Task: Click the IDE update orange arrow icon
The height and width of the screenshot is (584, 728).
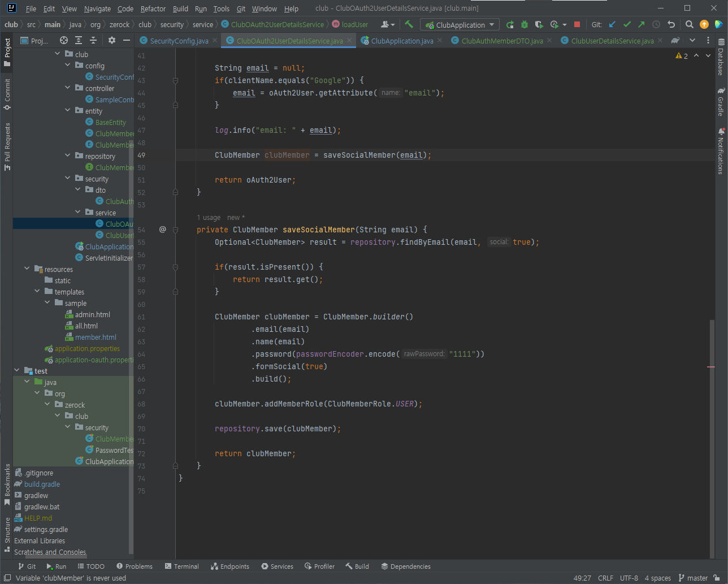Action: pos(704,24)
